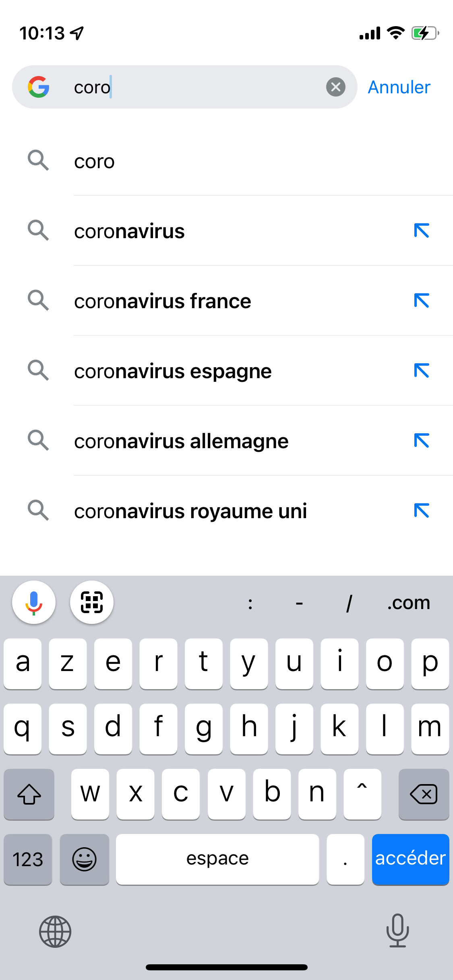Tap the backspace delete key
This screenshot has width=453, height=980.
pyautogui.click(x=424, y=794)
